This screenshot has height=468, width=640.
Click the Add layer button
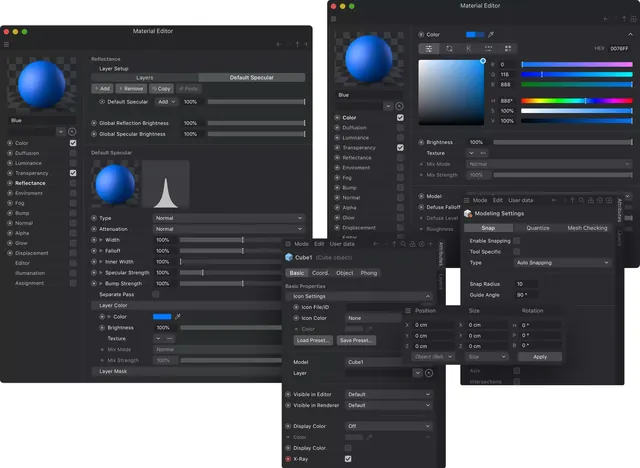pos(102,89)
